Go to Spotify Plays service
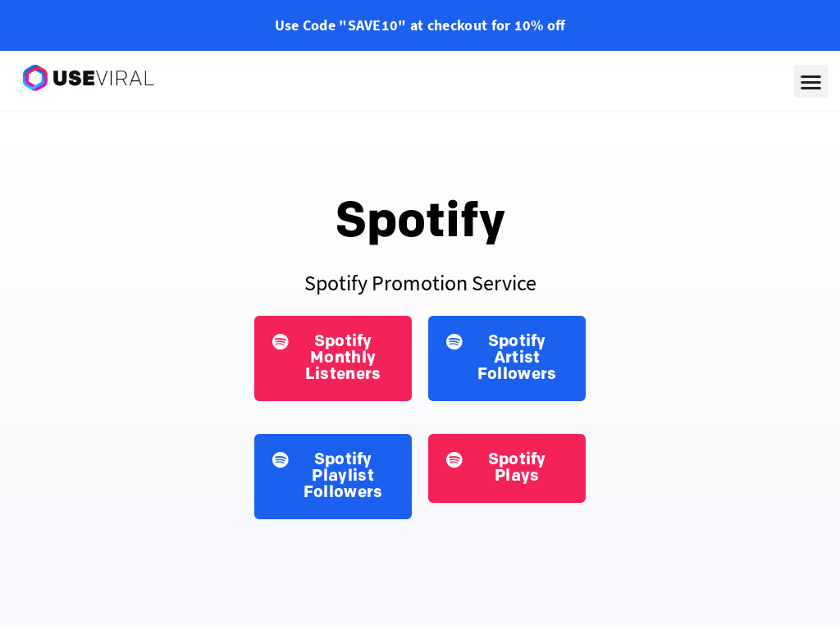The image size is (840, 630). coord(507,468)
